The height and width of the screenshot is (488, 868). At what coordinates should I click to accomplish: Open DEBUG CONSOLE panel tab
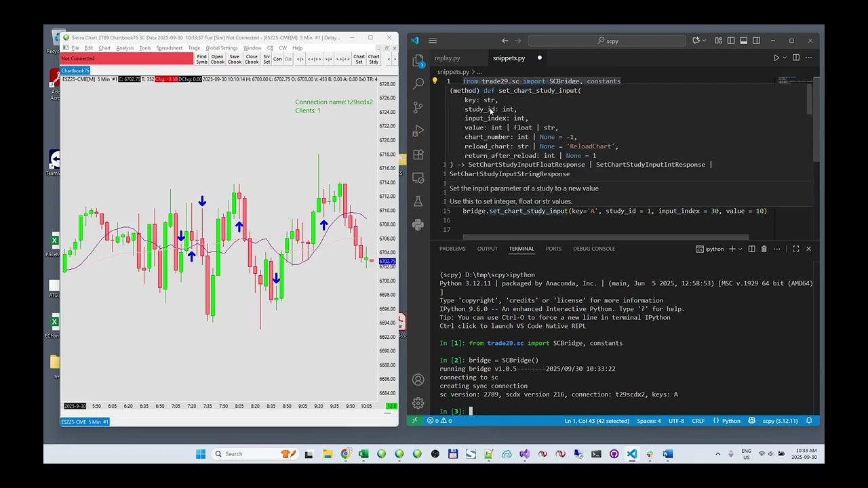tap(594, 249)
